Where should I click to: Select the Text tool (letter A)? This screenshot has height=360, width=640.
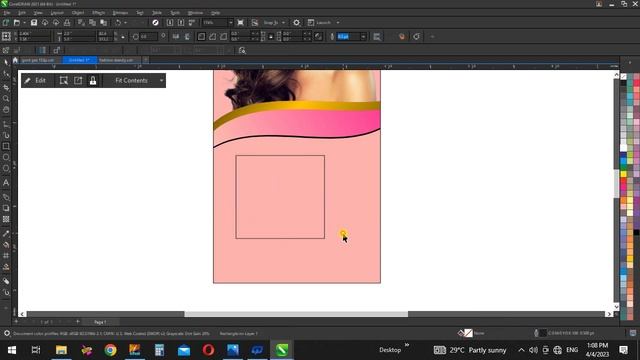6,183
